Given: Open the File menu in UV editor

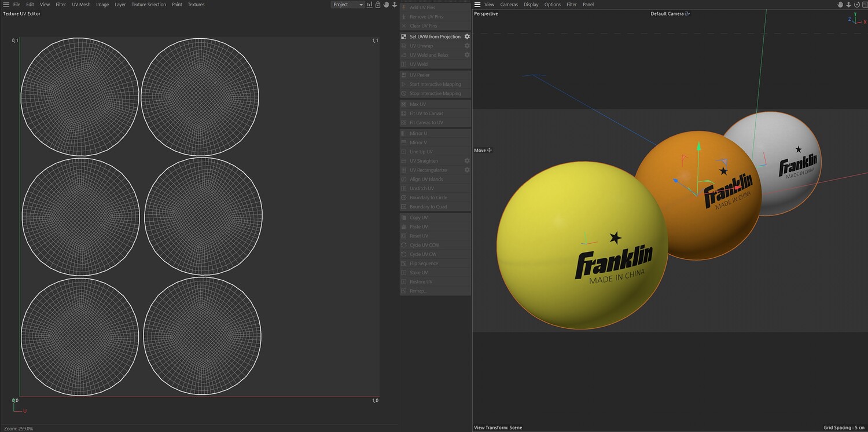Looking at the screenshot, I should 17,5.
